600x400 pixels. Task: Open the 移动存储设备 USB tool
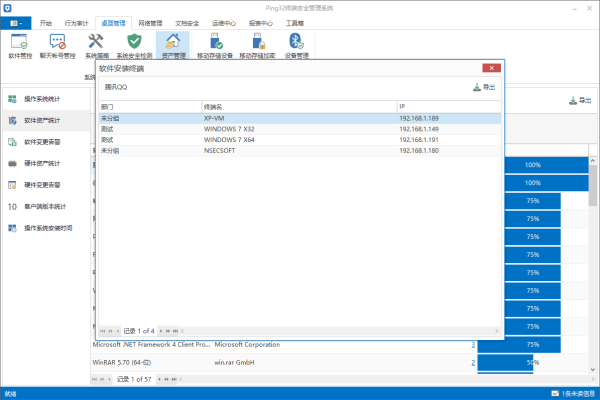click(x=215, y=46)
